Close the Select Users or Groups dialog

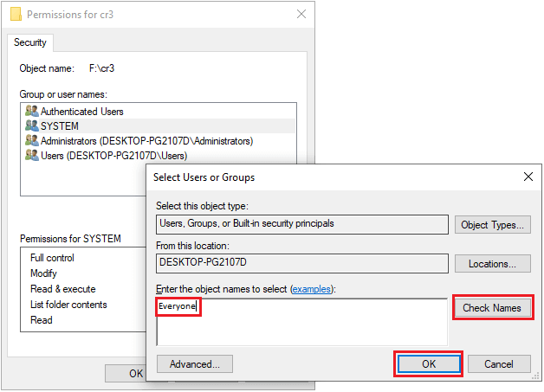point(528,177)
